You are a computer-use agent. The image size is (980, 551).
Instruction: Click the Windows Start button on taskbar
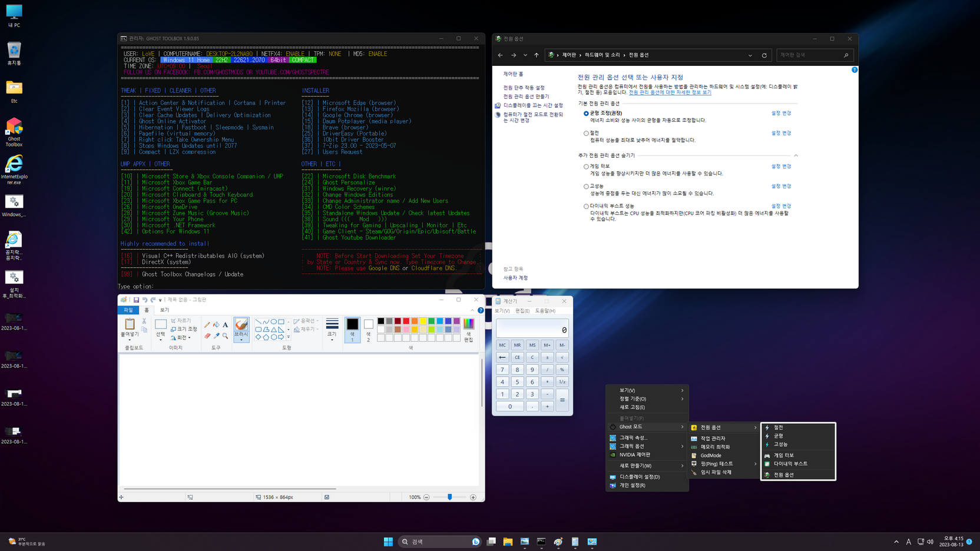(x=388, y=542)
